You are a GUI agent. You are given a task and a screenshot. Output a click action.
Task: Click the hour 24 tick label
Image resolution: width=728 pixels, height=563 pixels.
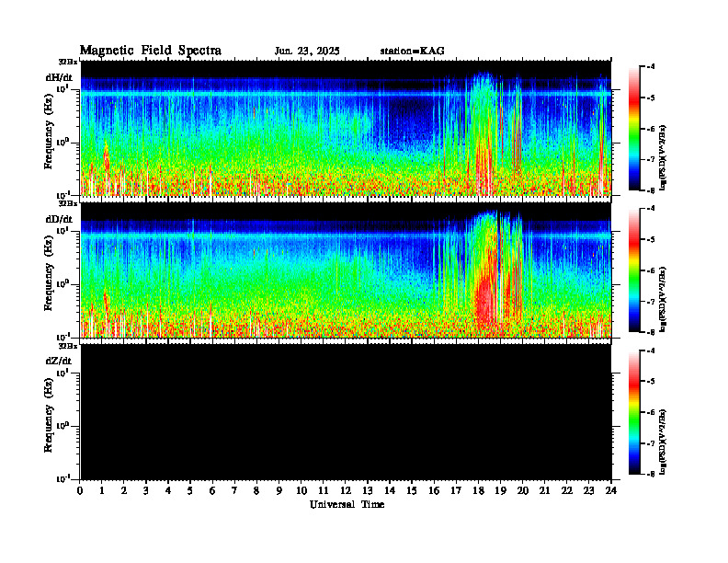(611, 490)
